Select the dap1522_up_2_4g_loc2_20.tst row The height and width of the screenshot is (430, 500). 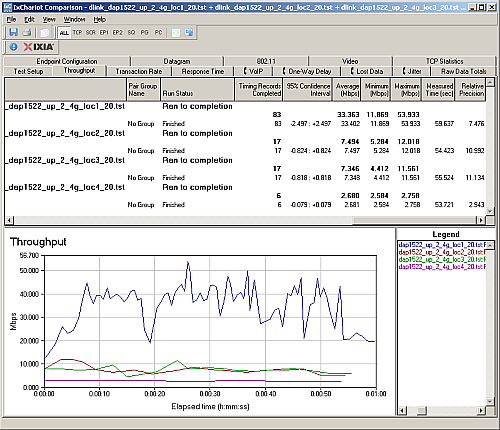click(245, 133)
